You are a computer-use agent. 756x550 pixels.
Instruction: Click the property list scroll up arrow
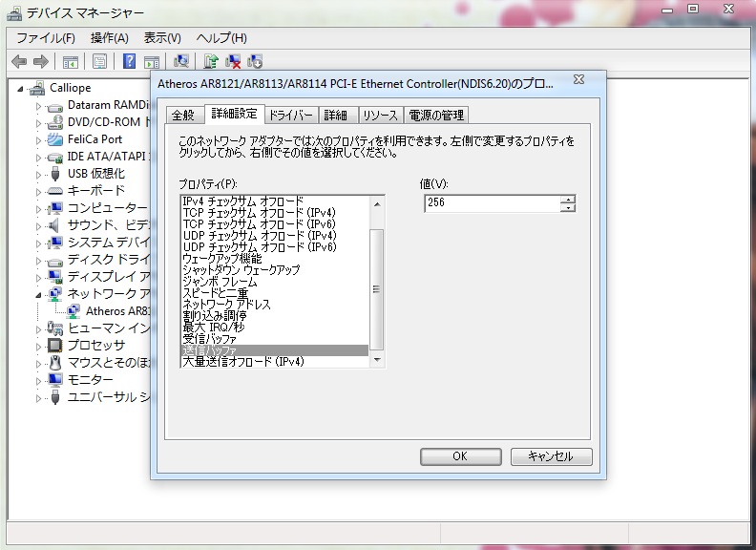point(377,204)
